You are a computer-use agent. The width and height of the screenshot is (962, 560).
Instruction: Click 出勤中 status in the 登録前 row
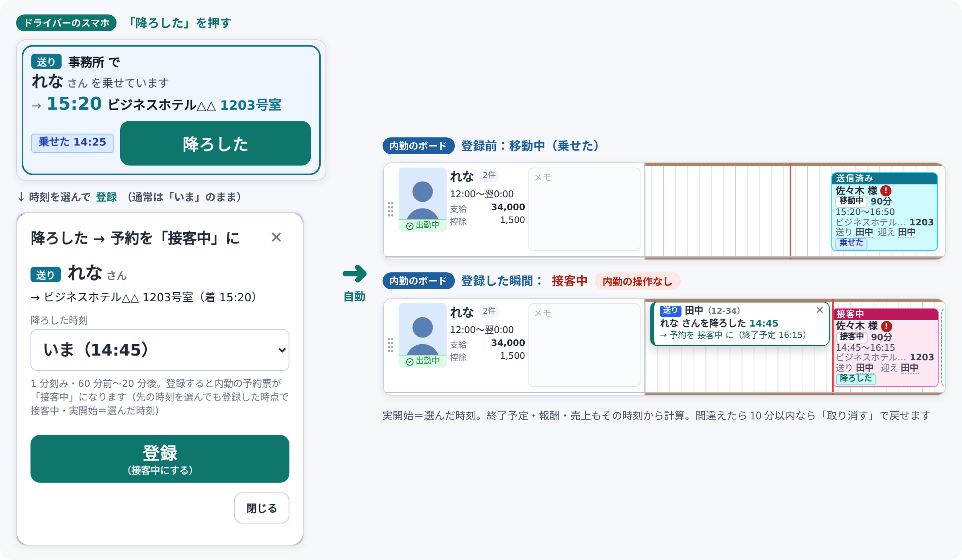click(422, 225)
